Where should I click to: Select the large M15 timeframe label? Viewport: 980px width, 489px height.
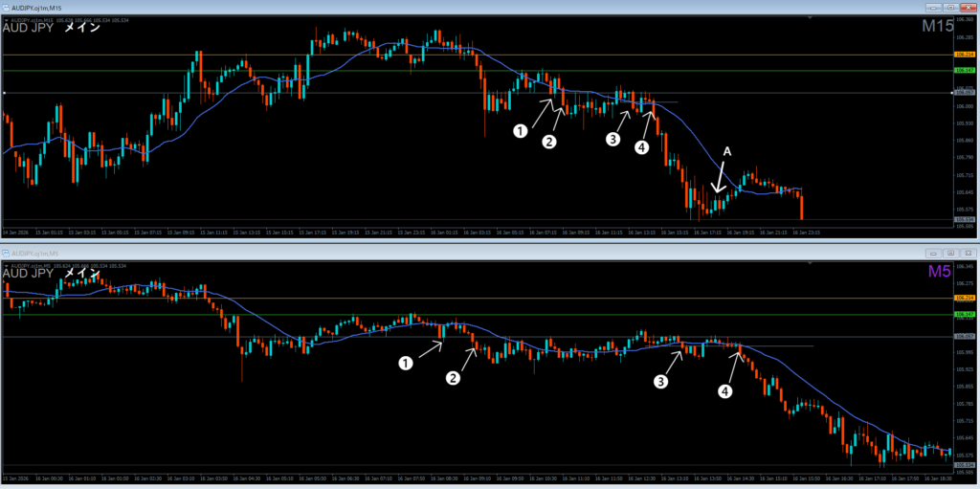[x=938, y=26]
